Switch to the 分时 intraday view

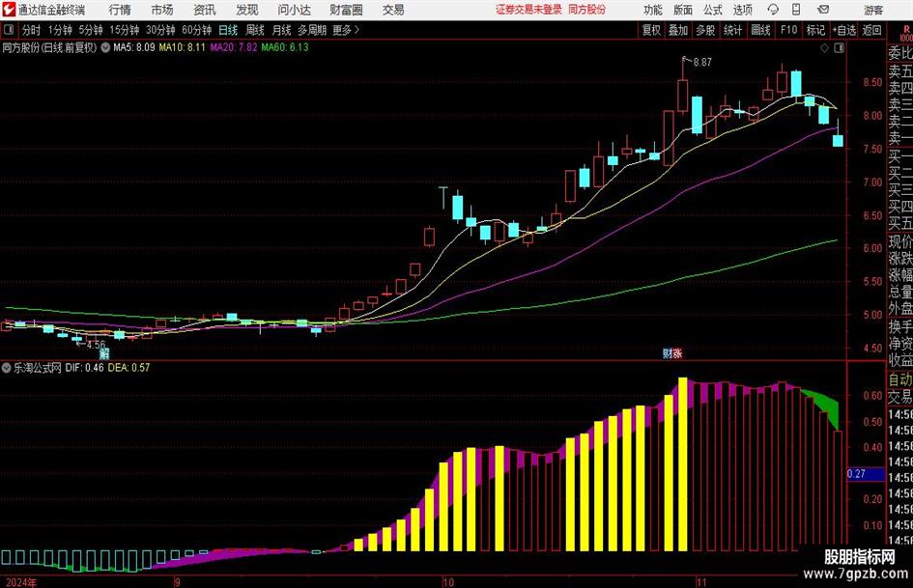click(31, 30)
